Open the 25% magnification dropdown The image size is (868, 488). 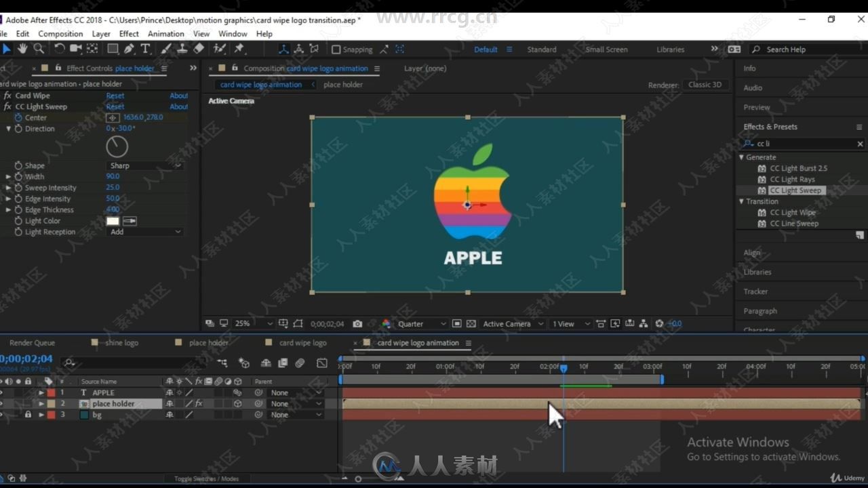tap(253, 324)
